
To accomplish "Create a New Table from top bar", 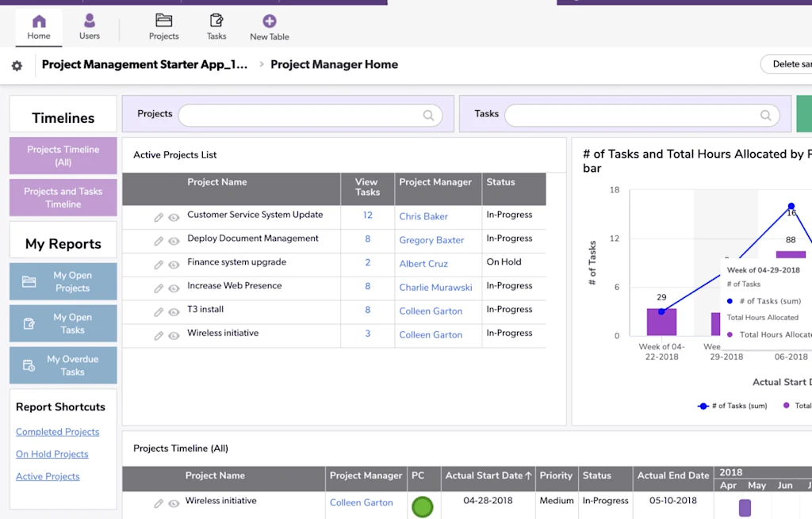I will (x=270, y=28).
